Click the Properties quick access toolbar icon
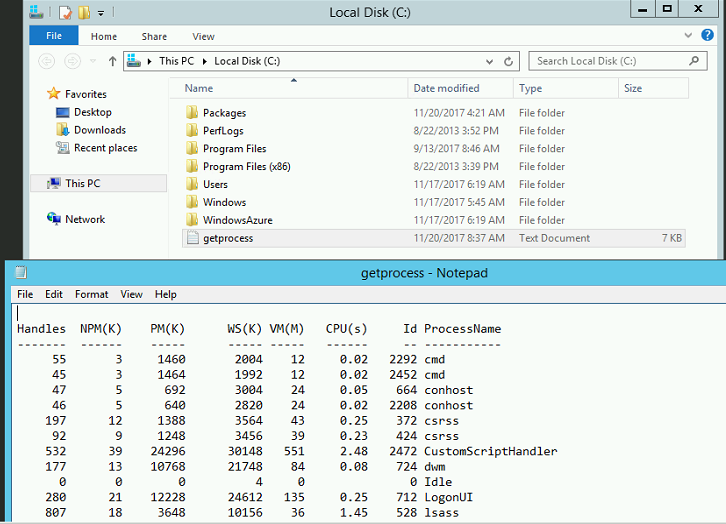Image resolution: width=726 pixels, height=524 pixels. pos(66,12)
